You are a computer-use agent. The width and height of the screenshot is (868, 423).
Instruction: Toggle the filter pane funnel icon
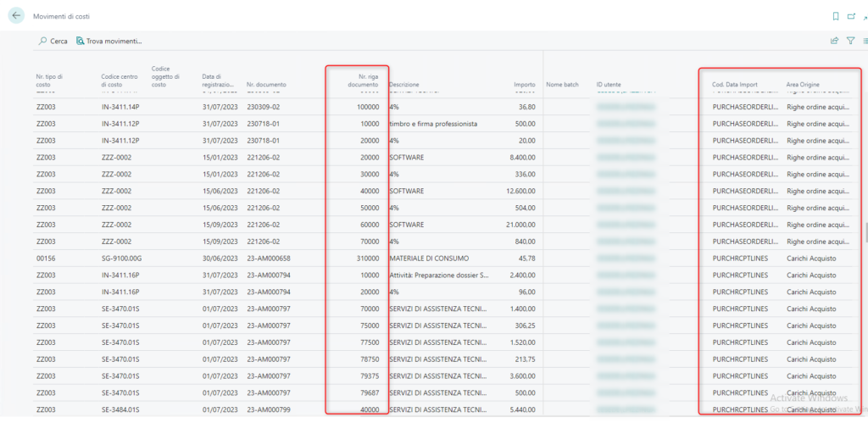(x=851, y=41)
